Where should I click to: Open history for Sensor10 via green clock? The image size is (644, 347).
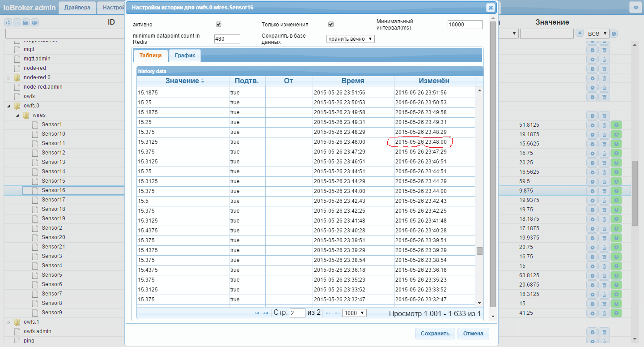click(x=616, y=134)
